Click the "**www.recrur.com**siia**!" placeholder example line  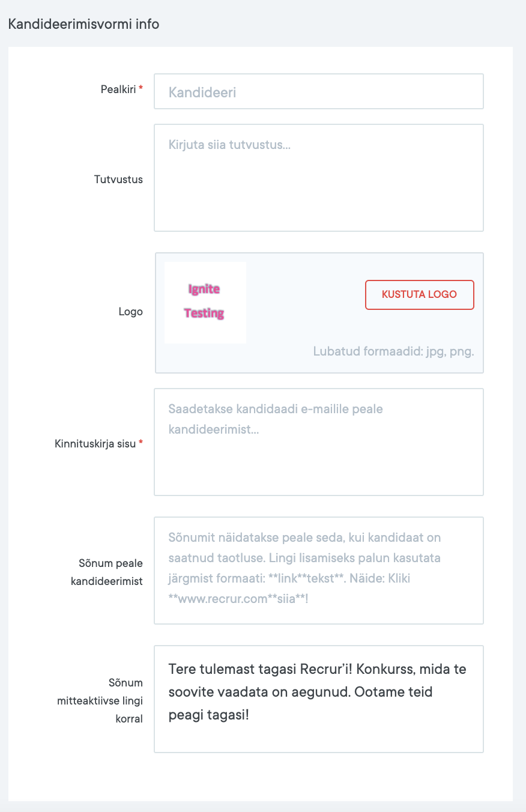[x=238, y=599]
